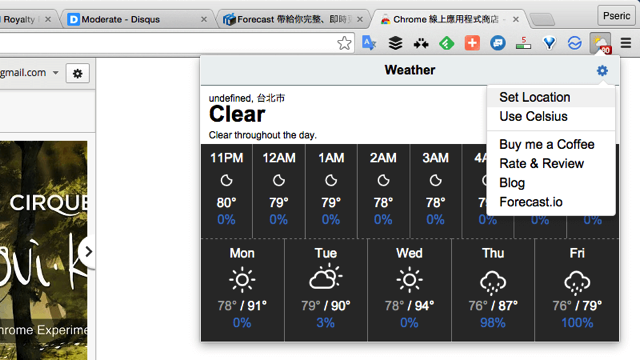Click the 1AM hourly forecast column

pyautogui.click(x=331, y=191)
